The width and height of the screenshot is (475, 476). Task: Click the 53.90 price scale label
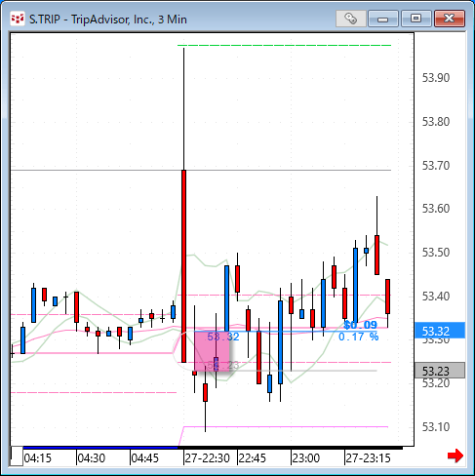436,78
